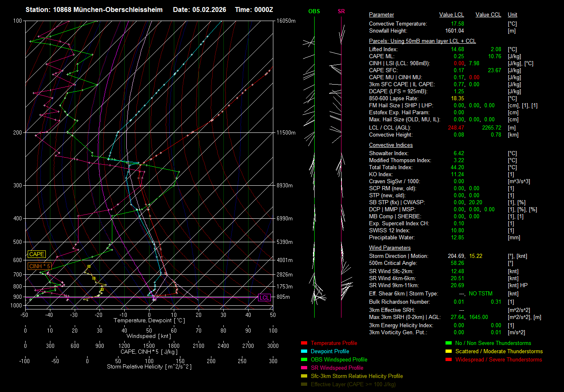Click the Value LCL column heading
Image resolution: width=564 pixels, height=392 pixels.
[x=452, y=15]
